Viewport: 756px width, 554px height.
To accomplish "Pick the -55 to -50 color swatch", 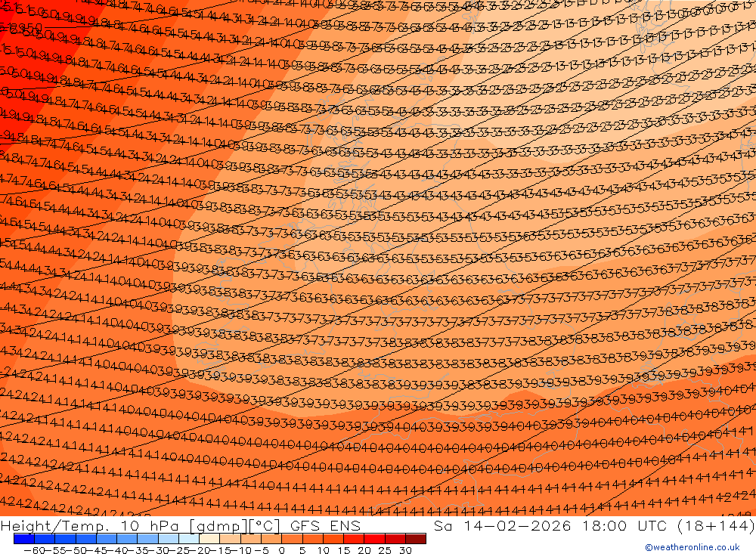I will tap(65, 539).
